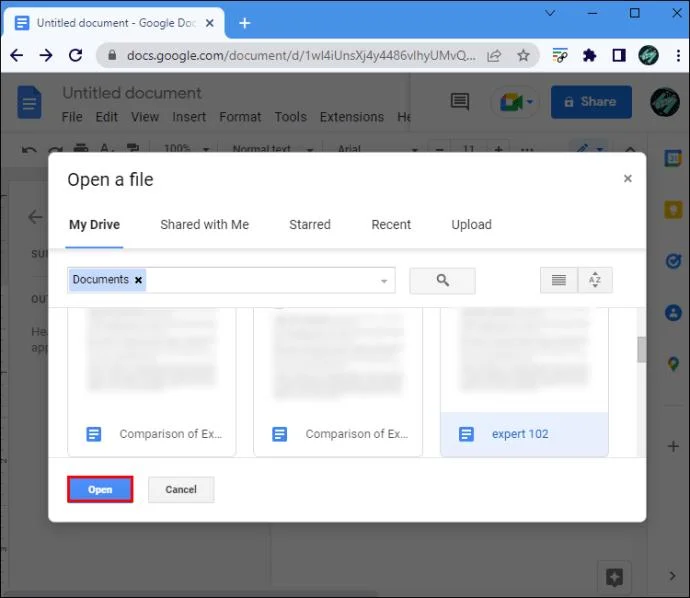Click the outline back arrow in document
The width and height of the screenshot is (690, 598).
point(35,217)
